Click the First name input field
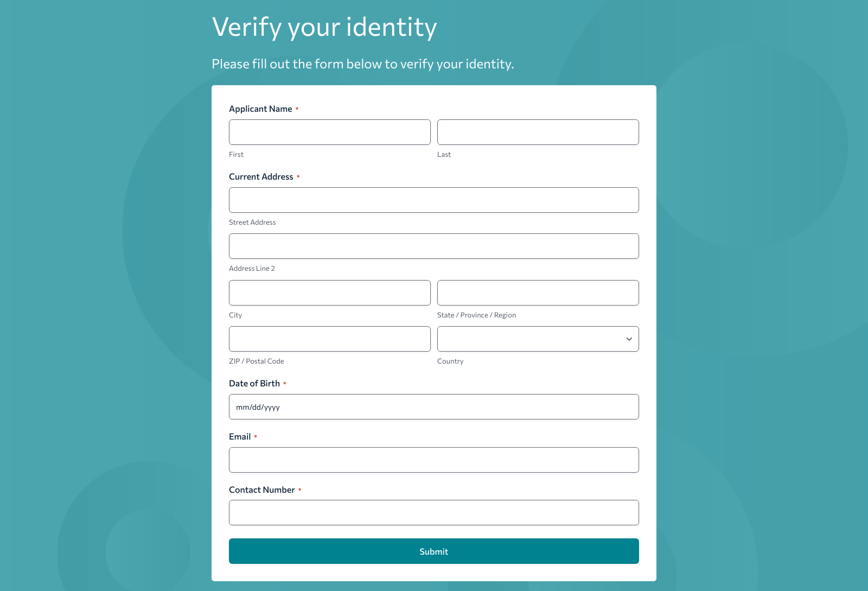This screenshot has width=868, height=591. [x=329, y=132]
